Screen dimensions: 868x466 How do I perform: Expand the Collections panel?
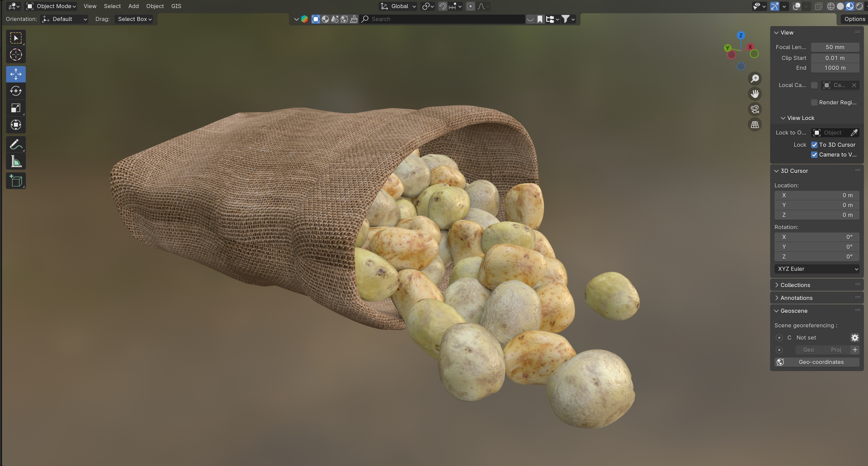(x=795, y=285)
